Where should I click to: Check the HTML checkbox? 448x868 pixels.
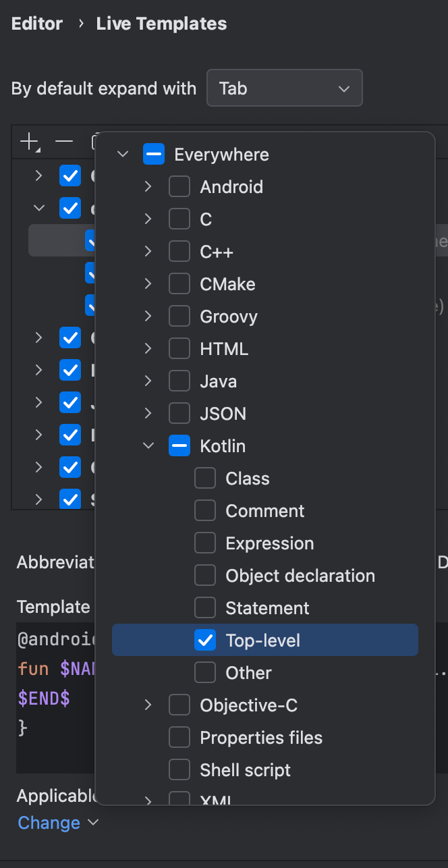click(x=179, y=349)
